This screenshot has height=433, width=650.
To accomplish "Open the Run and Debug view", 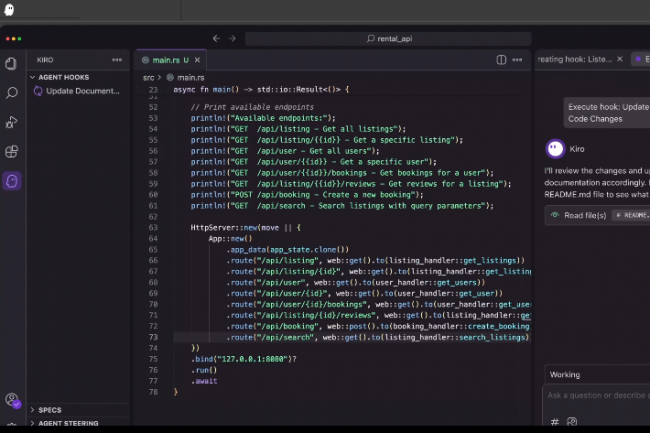I will (12, 122).
